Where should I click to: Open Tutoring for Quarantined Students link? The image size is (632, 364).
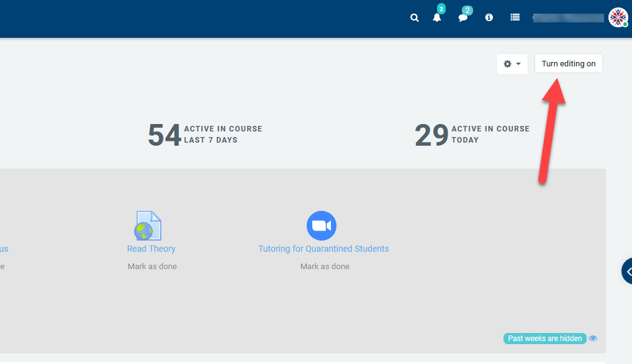(323, 249)
